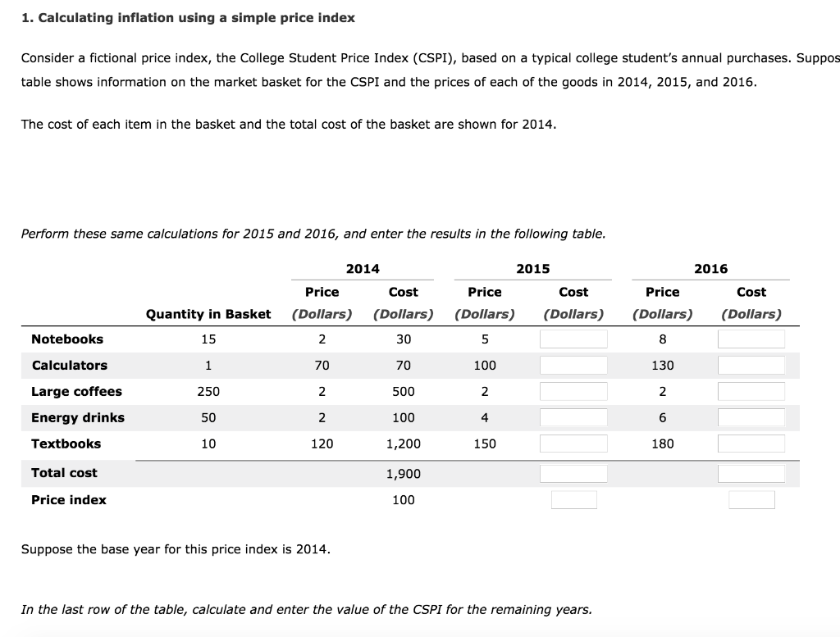This screenshot has height=637, width=840.
Task: Select the Notebooks row label
Action: click(66, 339)
